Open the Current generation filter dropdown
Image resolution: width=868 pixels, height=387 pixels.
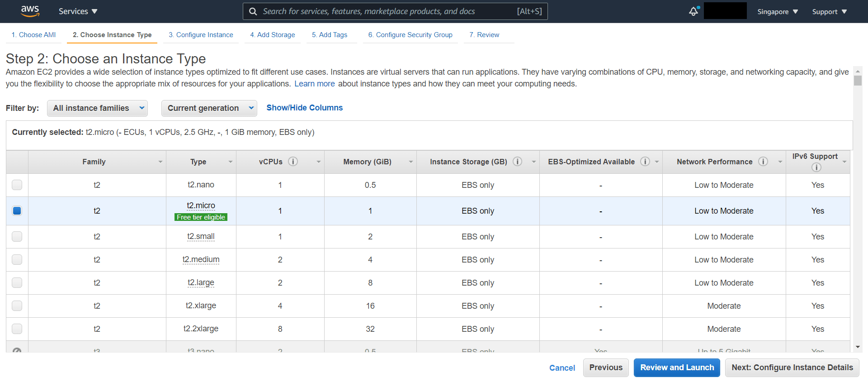[x=209, y=108]
